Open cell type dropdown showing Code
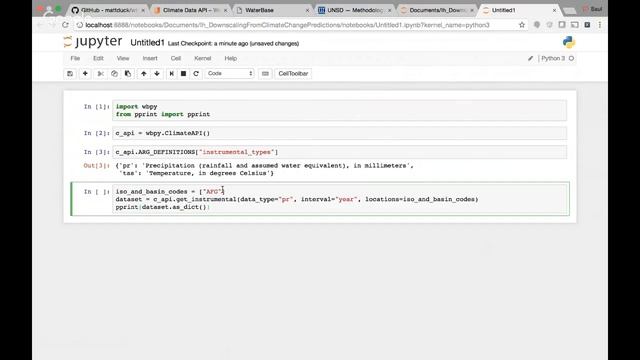Viewport: 640px width, 360px height. [229, 73]
